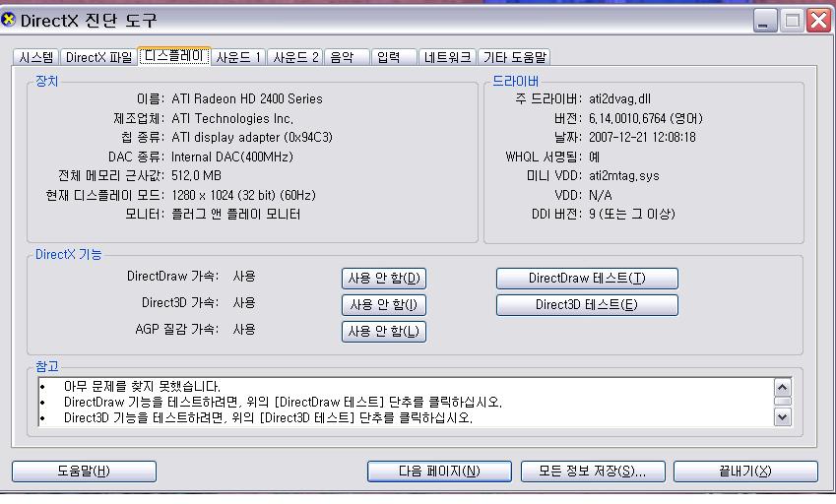The width and height of the screenshot is (836, 504).
Task: Click the notes box scroll down arrow
Action: pyautogui.click(x=782, y=416)
